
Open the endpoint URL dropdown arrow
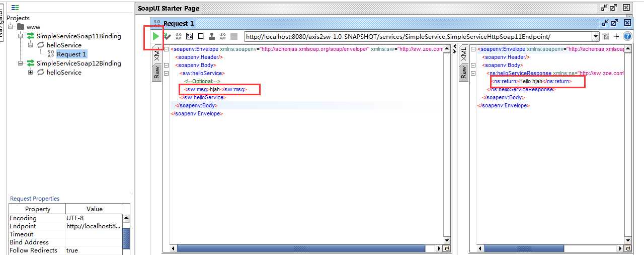click(596, 36)
